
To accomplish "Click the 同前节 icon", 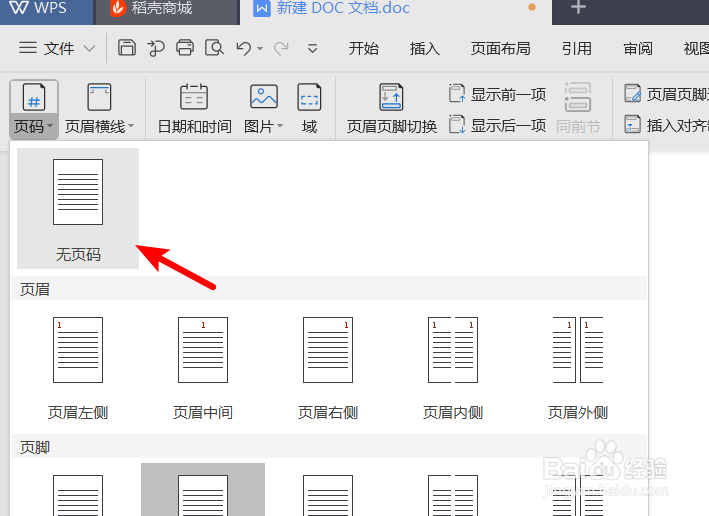I will pyautogui.click(x=578, y=97).
